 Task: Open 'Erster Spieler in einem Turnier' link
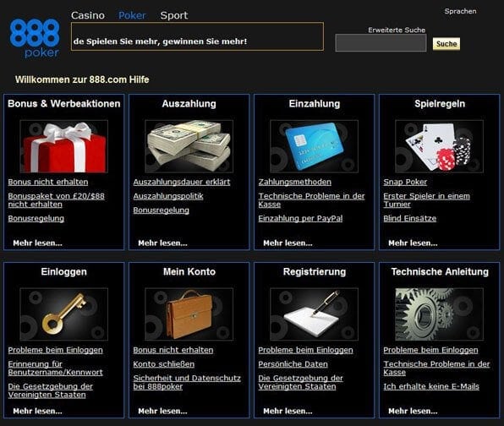[x=426, y=200]
